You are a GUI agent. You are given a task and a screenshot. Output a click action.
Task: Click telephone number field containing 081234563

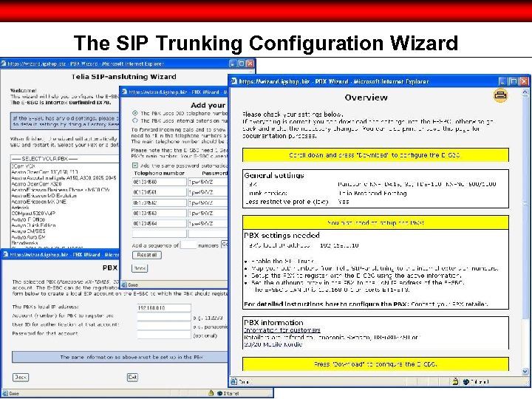[160, 213]
